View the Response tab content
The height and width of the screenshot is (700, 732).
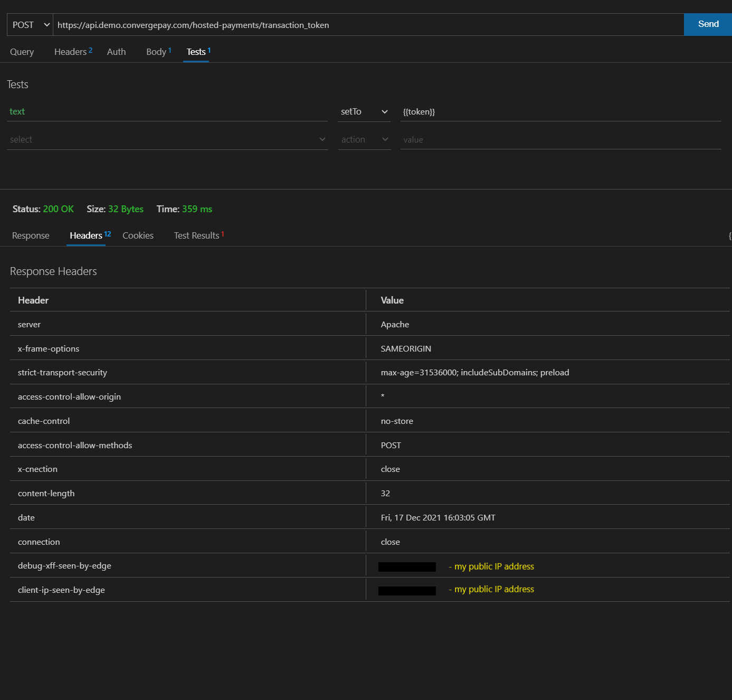[30, 235]
